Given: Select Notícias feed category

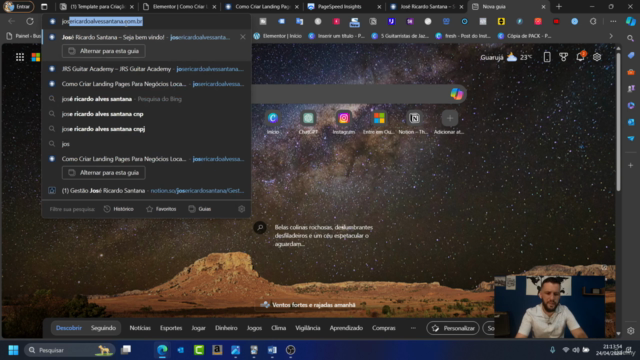Looking at the screenshot, I should pos(140,328).
